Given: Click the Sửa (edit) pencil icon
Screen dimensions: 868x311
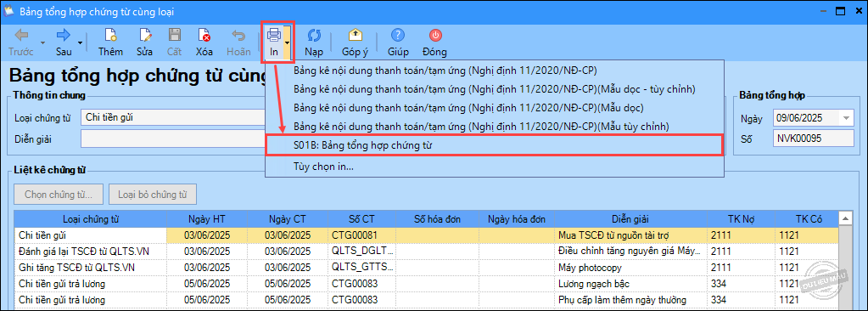Looking at the screenshot, I should [x=145, y=36].
